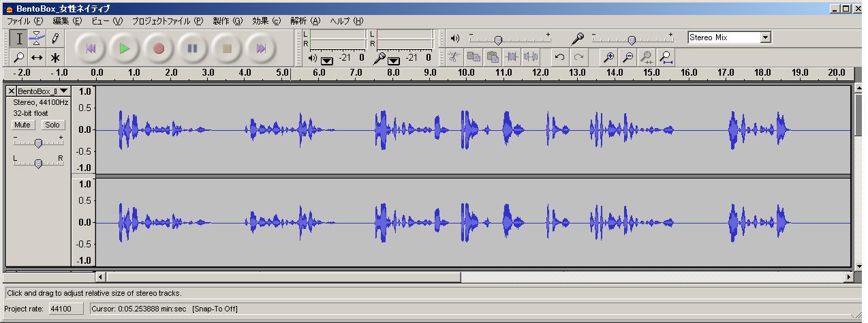Click the '[Snap-To Off]' status text

coord(215,309)
